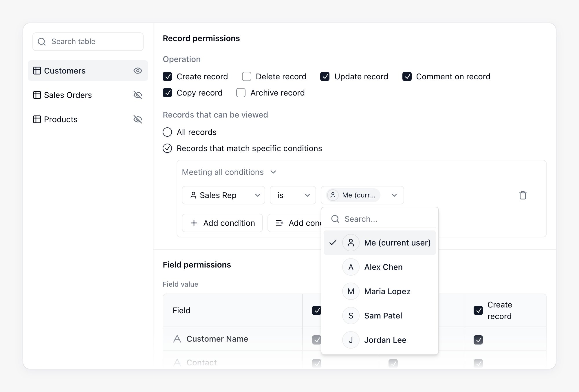The width and height of the screenshot is (579, 392).
Task: Select the Products table
Action: click(x=88, y=119)
